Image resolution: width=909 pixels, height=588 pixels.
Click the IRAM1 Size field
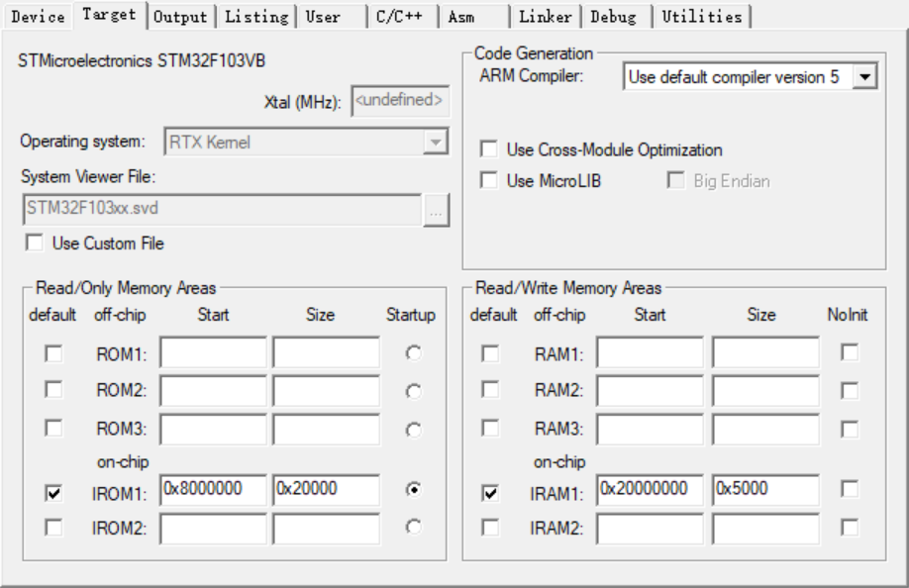[765, 490]
